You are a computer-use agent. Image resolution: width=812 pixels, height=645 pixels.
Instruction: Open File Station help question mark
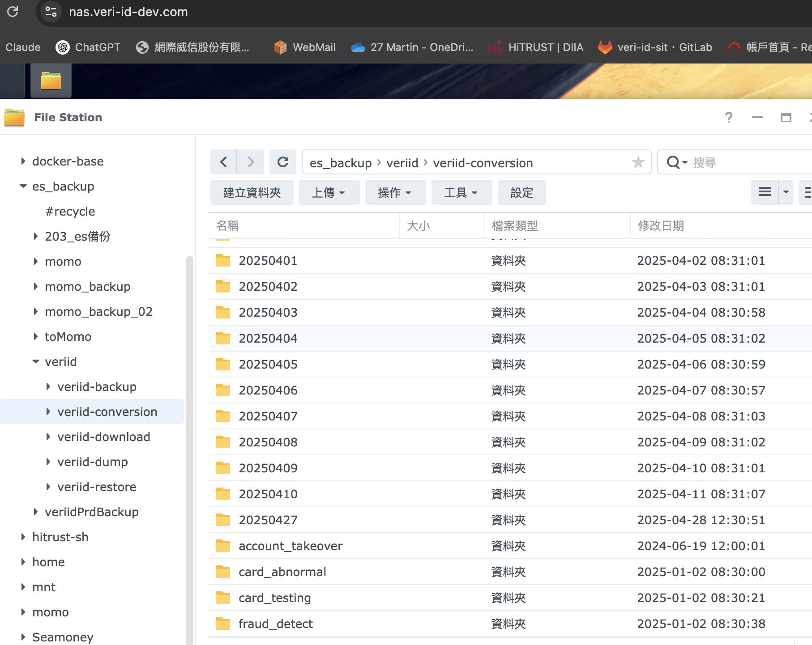tap(728, 117)
